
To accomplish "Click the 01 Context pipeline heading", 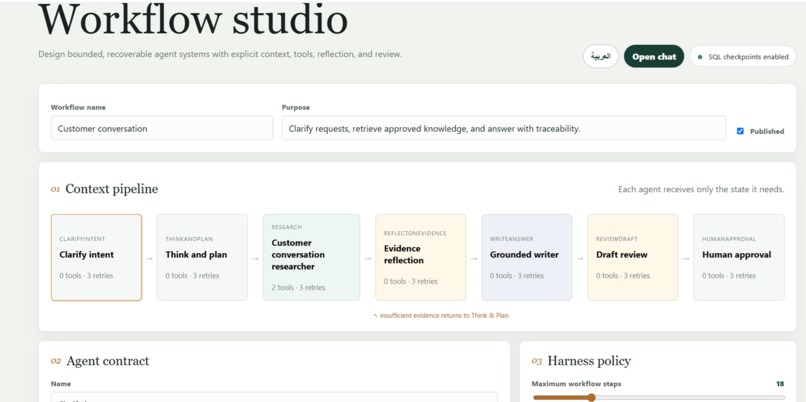I will tap(104, 189).
